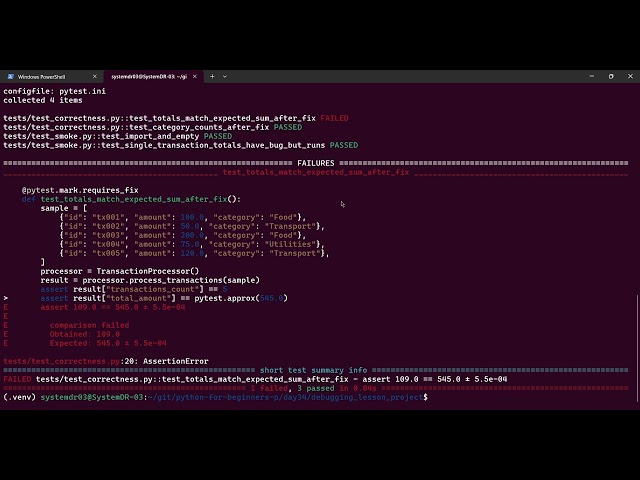Select the systemdr03@SystemDR-03 terminal tab
The height and width of the screenshot is (480, 640).
[149, 76]
